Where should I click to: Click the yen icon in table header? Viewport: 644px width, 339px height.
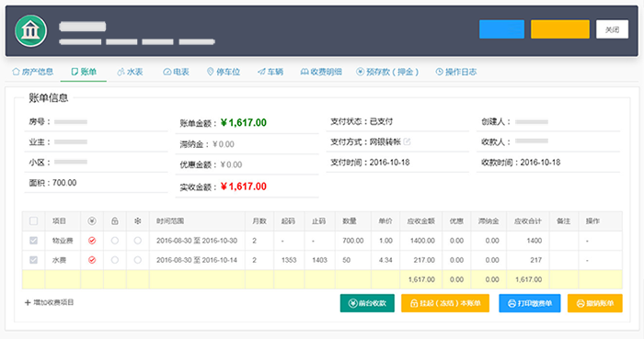point(92,220)
